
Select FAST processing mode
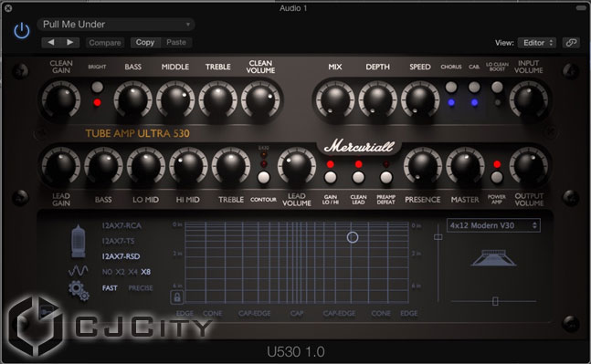coord(110,288)
